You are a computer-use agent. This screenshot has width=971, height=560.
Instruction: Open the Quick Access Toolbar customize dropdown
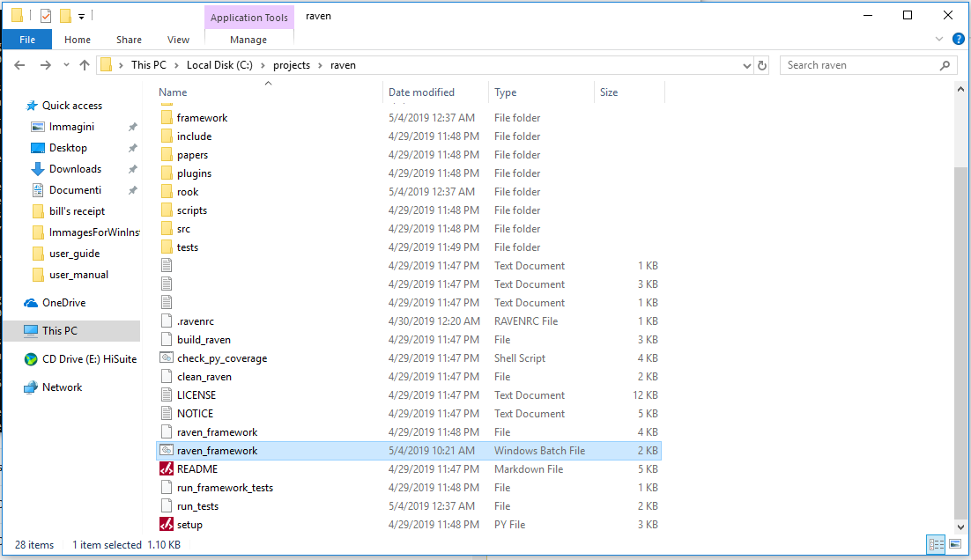(81, 16)
